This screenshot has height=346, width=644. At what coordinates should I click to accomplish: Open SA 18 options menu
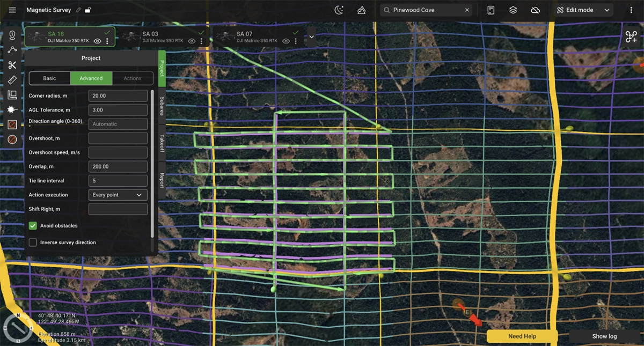click(107, 41)
